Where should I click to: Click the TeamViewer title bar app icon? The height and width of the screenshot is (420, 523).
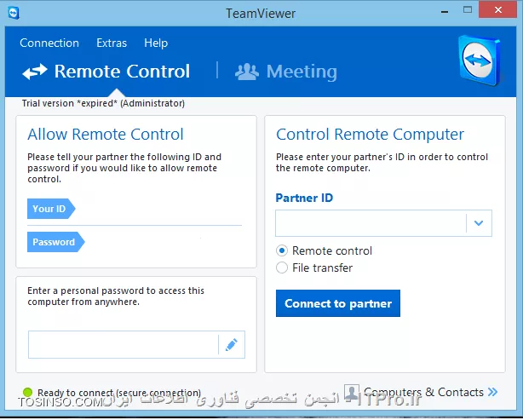pyautogui.click(x=14, y=13)
